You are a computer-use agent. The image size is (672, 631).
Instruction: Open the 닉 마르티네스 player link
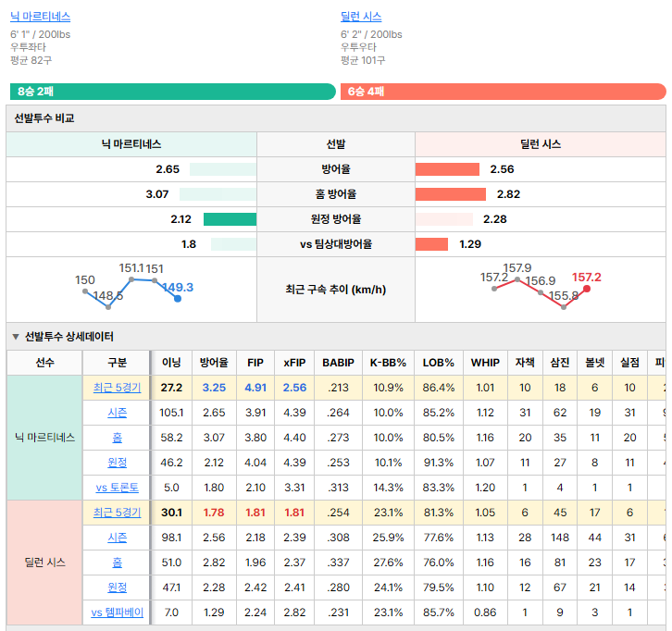pos(41,17)
